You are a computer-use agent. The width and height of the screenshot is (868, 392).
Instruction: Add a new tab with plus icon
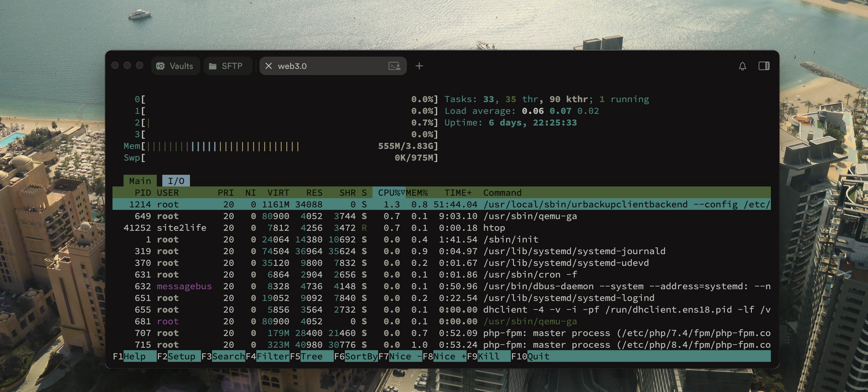point(419,66)
